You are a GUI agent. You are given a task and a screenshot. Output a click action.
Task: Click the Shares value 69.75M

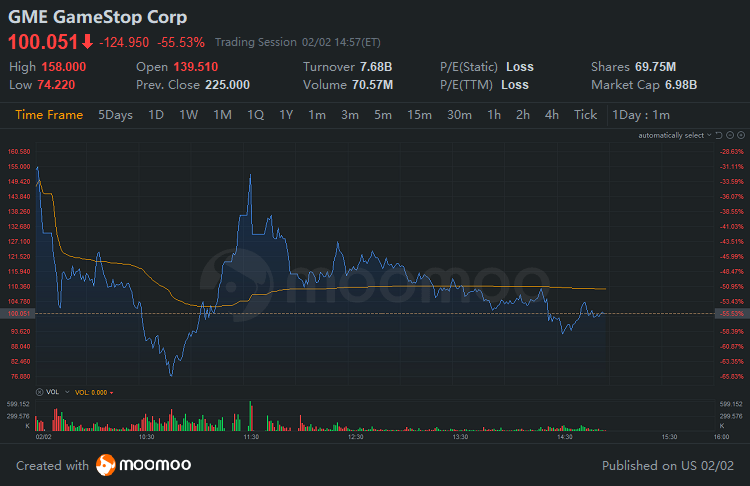[x=655, y=67]
